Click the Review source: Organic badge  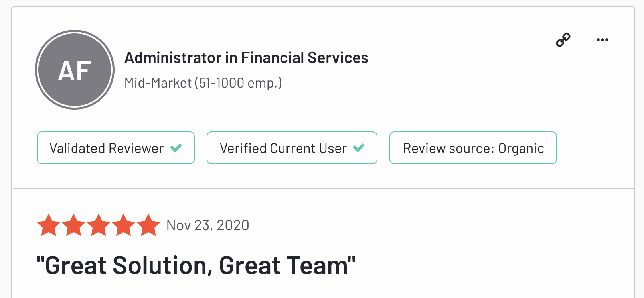point(473,148)
